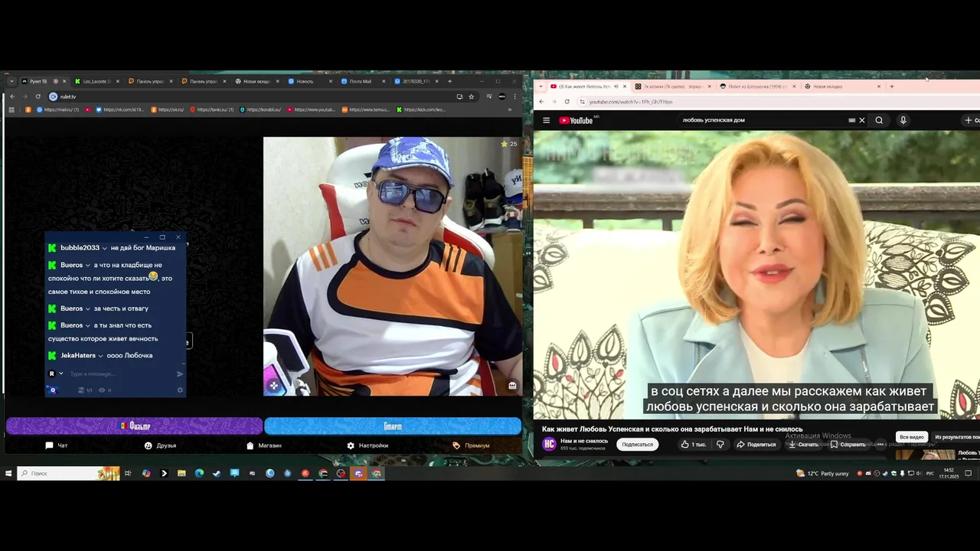The height and width of the screenshot is (551, 980).
Task: Open Настройки in rulet.tv
Action: (367, 445)
